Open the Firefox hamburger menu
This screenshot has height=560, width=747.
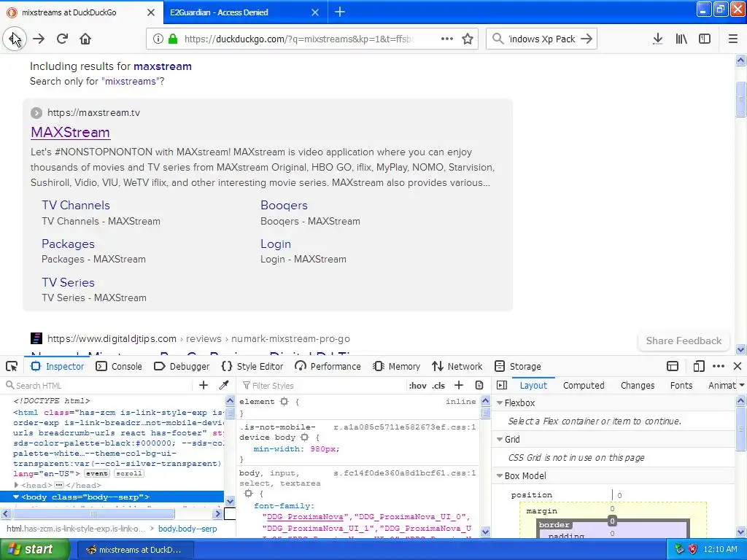(x=733, y=39)
